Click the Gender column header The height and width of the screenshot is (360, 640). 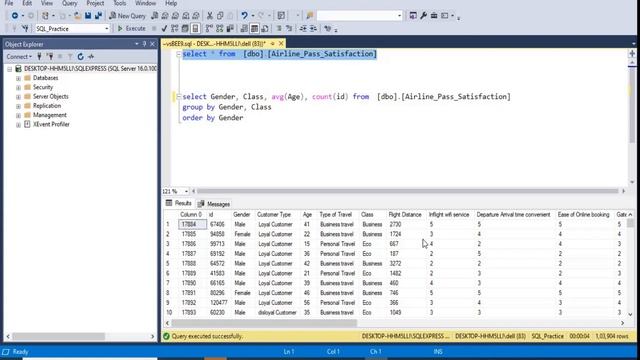242,214
